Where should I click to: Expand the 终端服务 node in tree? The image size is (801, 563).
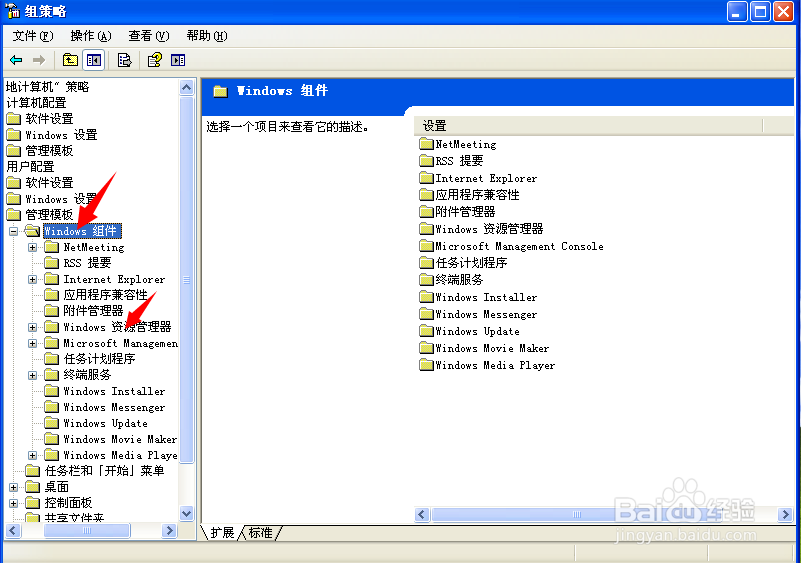point(32,376)
